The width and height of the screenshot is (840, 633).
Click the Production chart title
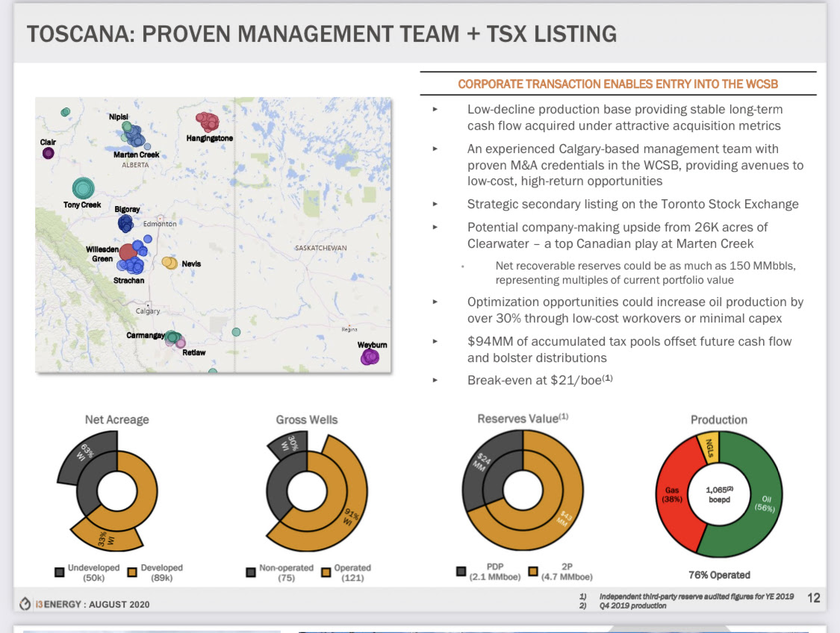point(718,420)
